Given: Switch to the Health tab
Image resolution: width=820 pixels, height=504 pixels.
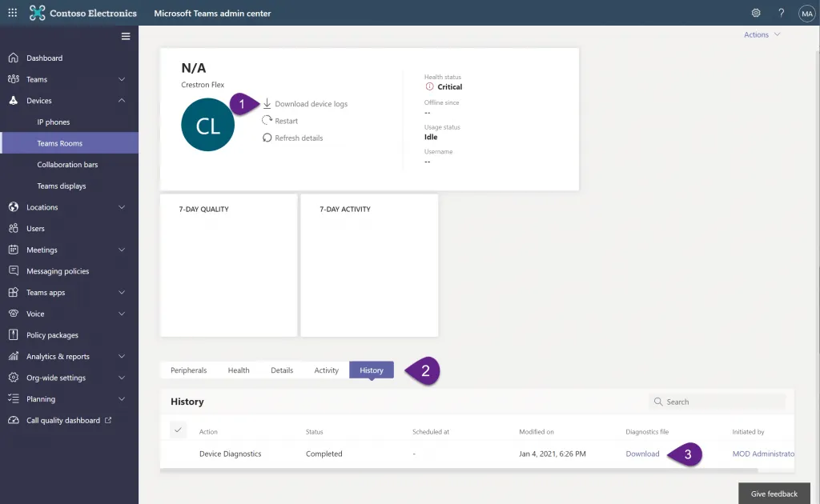Looking at the screenshot, I should (239, 370).
